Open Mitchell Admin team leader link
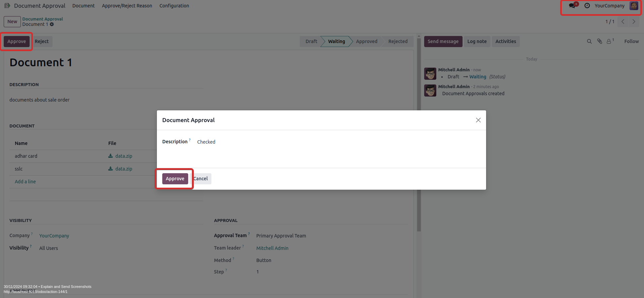The height and width of the screenshot is (298, 644). (x=272, y=248)
